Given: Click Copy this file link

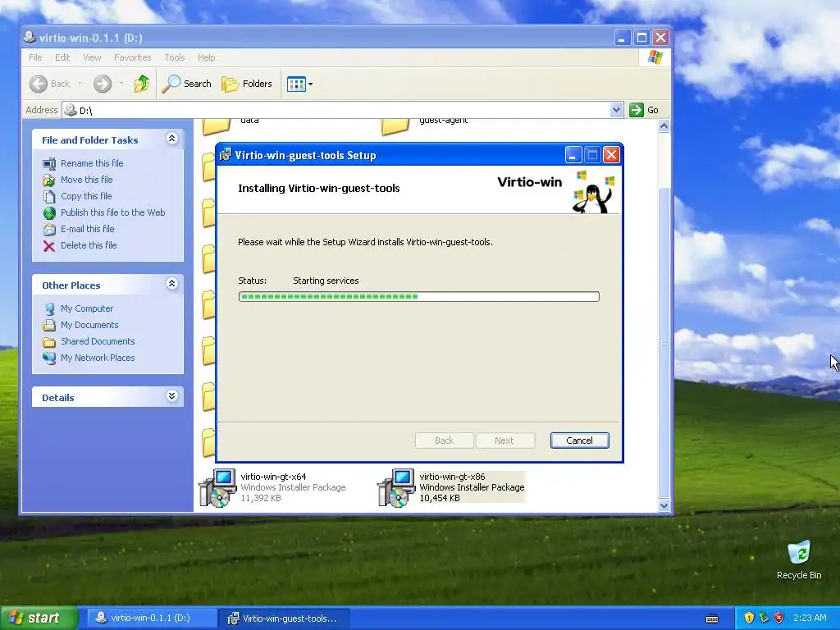Looking at the screenshot, I should point(85,196).
